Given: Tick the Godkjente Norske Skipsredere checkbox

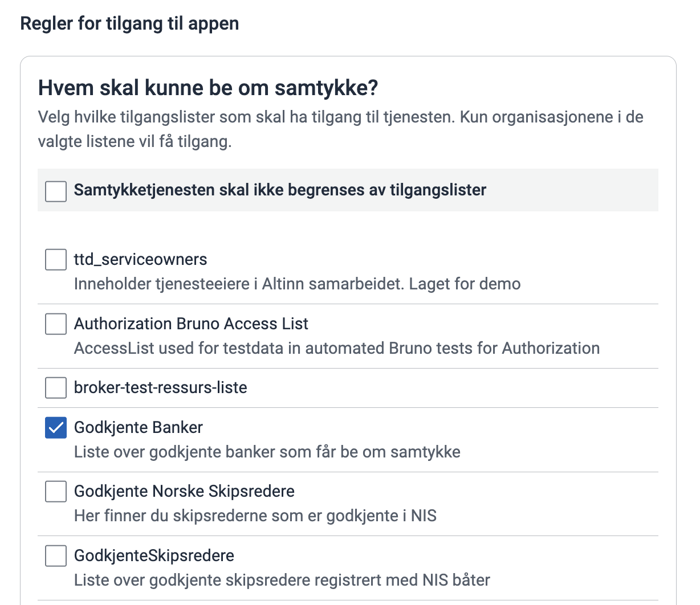Looking at the screenshot, I should click(56, 492).
